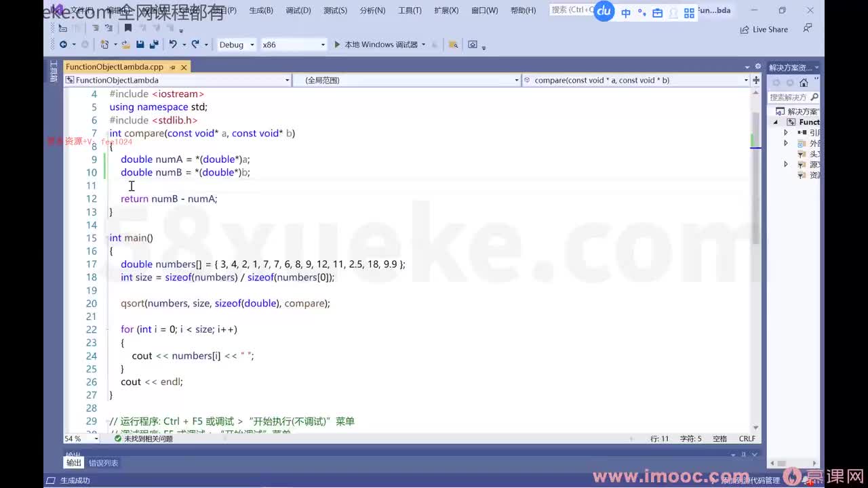Click the Navigate Backward arrow icon
The height and width of the screenshot is (488, 868).
pyautogui.click(x=62, y=45)
